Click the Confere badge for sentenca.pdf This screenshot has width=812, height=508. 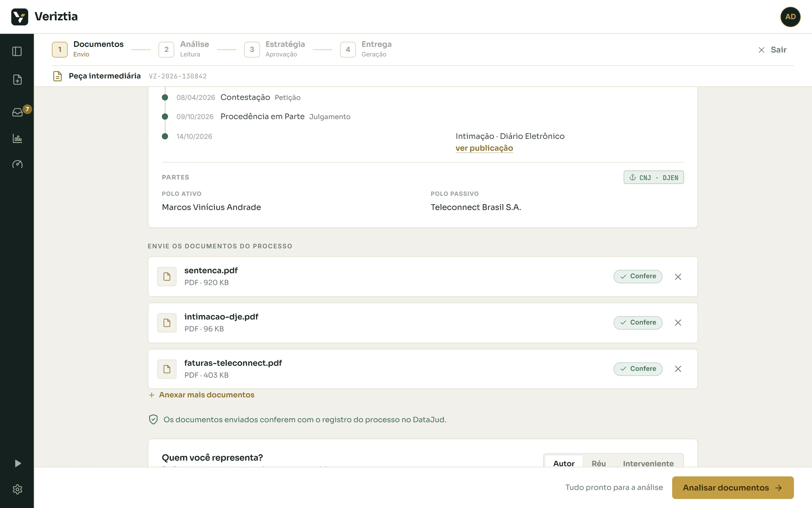(637, 277)
